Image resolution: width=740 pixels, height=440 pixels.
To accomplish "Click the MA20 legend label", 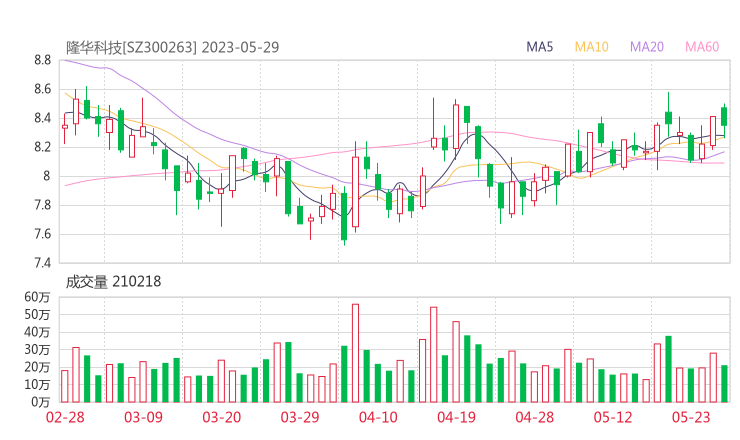I will click(x=647, y=47).
